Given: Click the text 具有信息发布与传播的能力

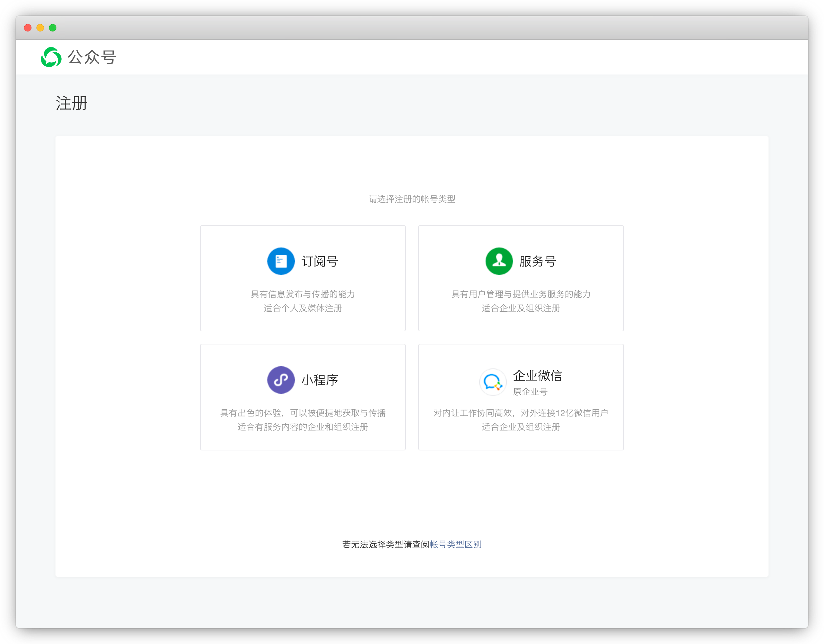Looking at the screenshot, I should point(303,294).
